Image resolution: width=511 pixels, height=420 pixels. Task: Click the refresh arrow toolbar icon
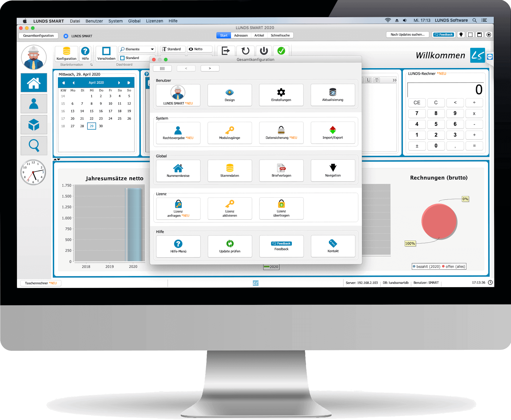(x=245, y=51)
